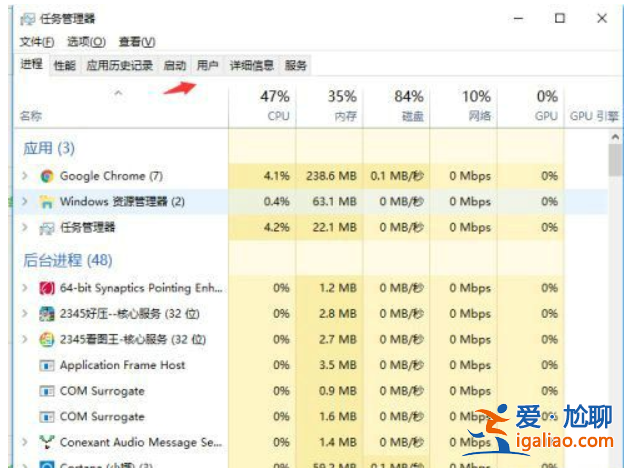This screenshot has width=626, height=468.
Task: Switch to the 服务 tab
Action: point(295,65)
